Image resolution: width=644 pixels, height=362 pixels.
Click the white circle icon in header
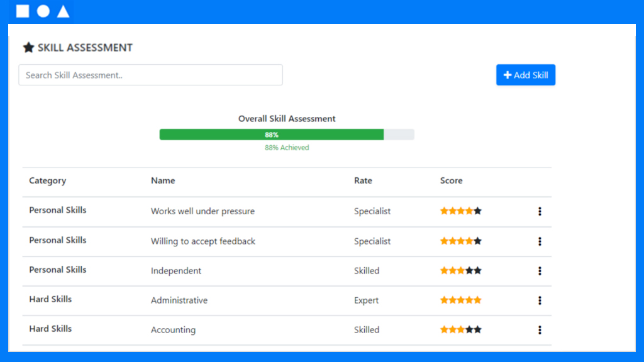[43, 11]
